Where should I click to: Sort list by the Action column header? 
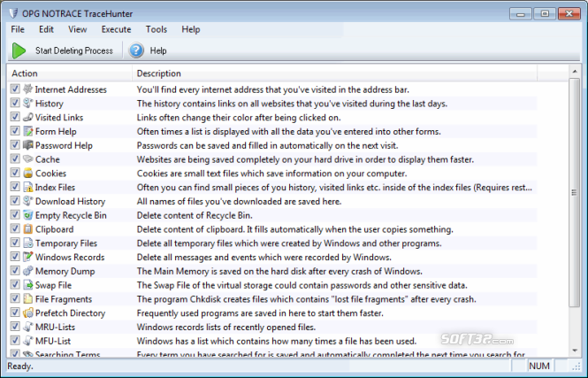click(70, 73)
